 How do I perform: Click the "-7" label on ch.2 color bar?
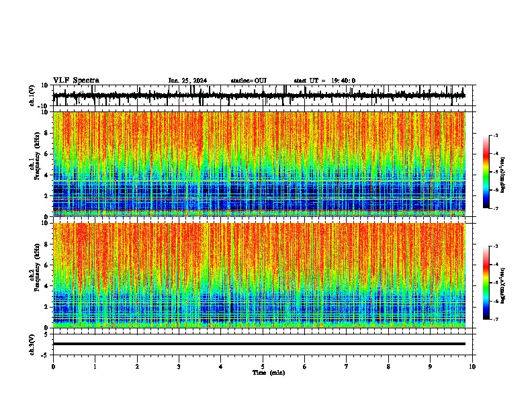[x=496, y=319]
